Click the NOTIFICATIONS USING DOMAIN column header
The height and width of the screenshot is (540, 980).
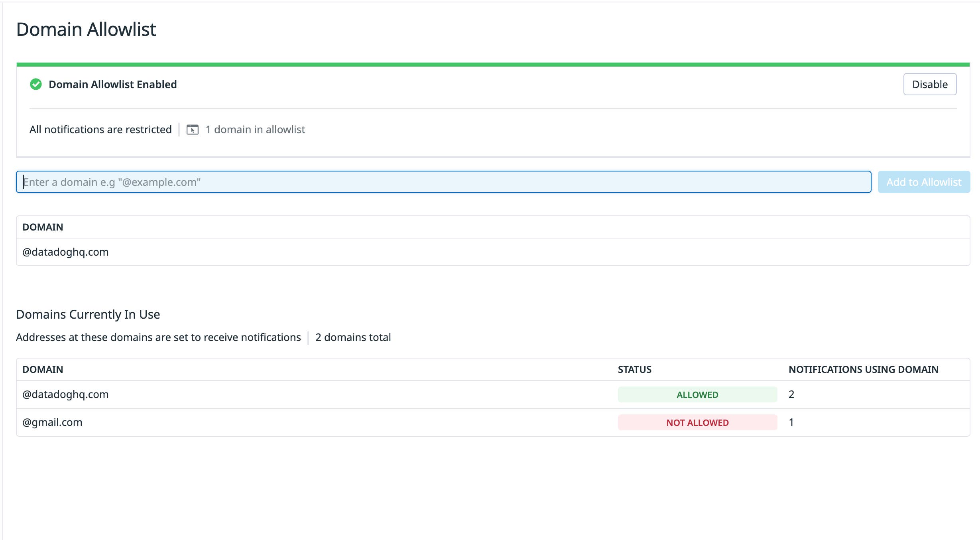(863, 369)
